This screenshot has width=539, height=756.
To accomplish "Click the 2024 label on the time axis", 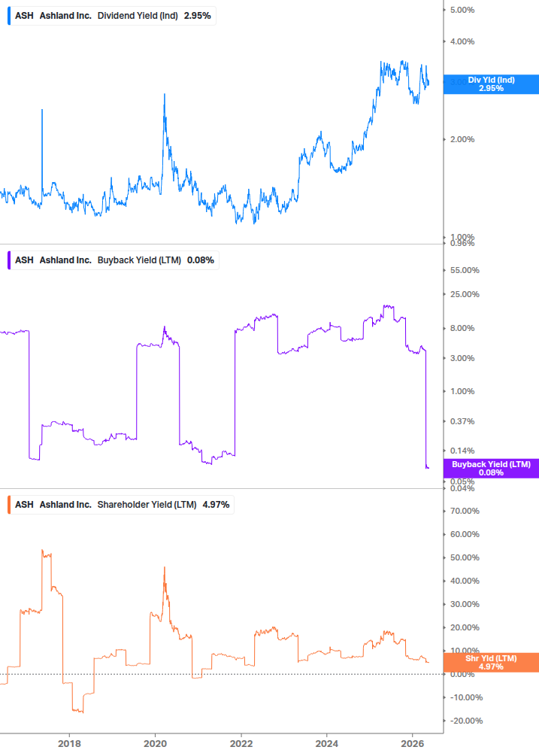I will [326, 744].
